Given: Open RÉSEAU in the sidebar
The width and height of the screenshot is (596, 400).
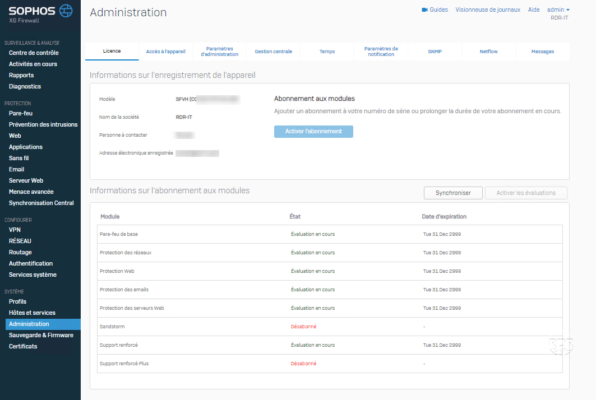Looking at the screenshot, I should pyautogui.click(x=20, y=241).
